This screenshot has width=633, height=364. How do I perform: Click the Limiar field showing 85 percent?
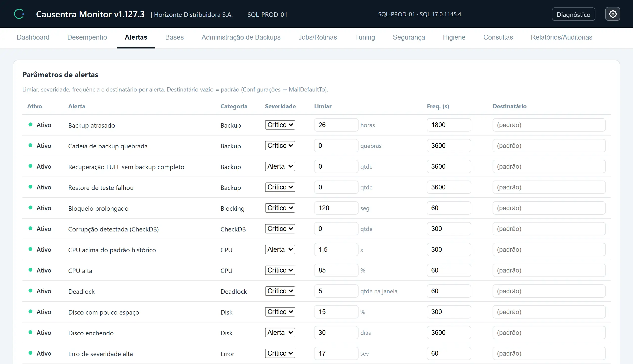[x=336, y=270]
